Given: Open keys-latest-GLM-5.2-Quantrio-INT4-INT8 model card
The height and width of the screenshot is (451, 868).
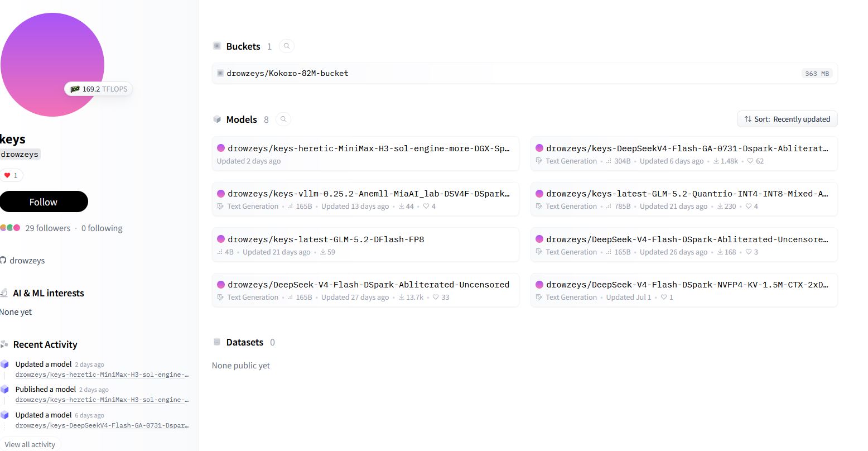Looking at the screenshot, I should point(684,199).
